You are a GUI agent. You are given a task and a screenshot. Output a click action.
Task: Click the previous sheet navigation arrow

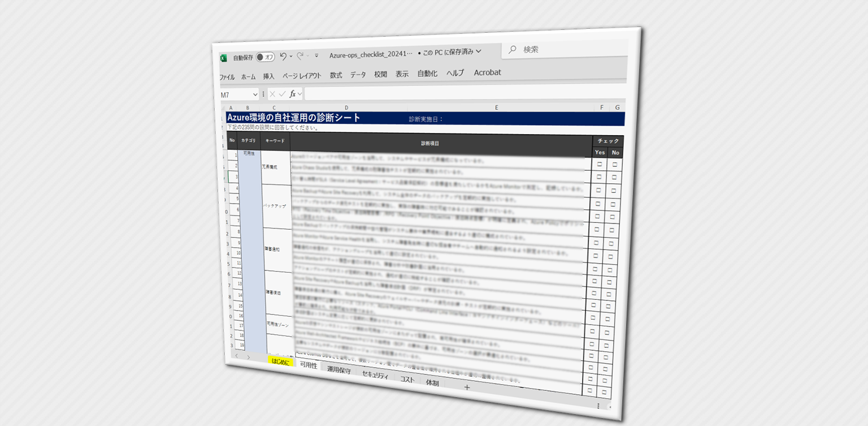(x=237, y=357)
